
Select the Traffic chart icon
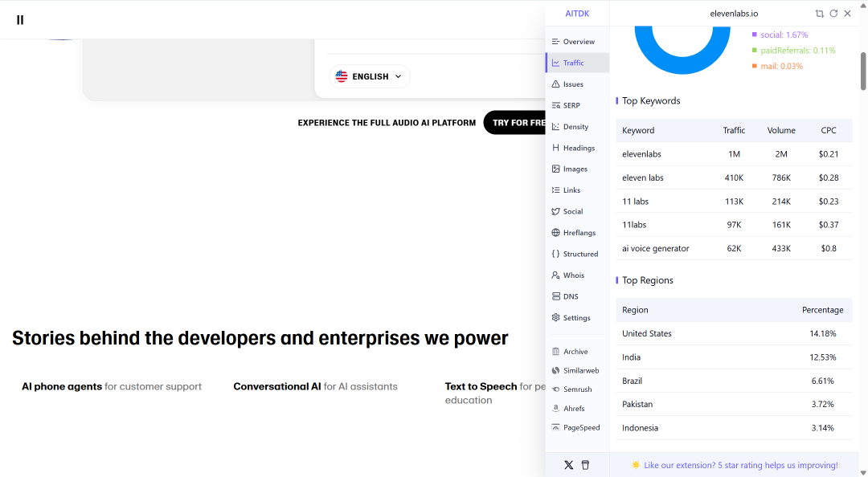coord(555,63)
